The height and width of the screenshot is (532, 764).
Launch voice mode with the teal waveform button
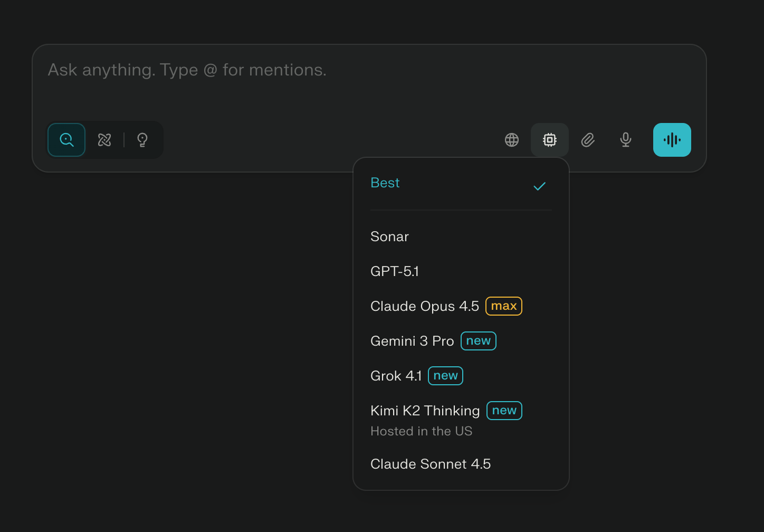point(672,140)
